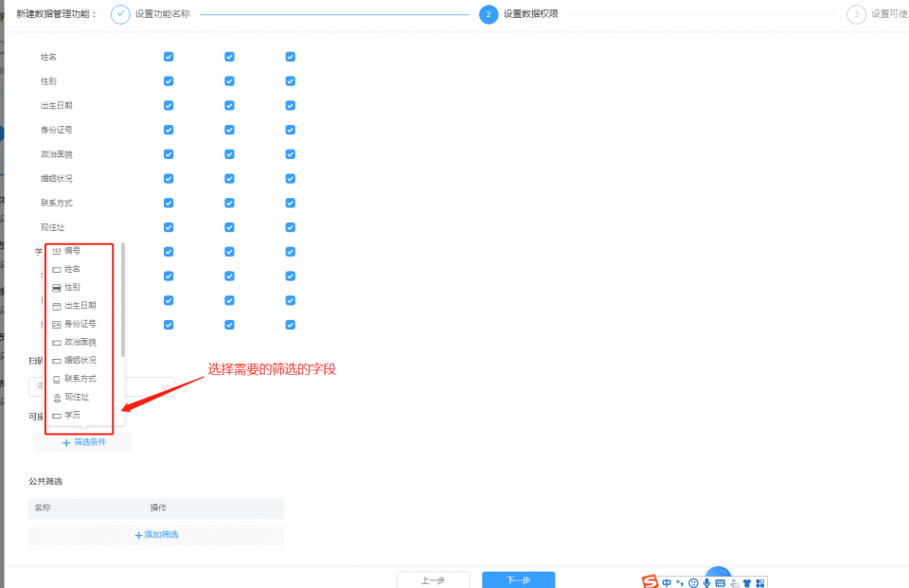Image resolution: width=909 pixels, height=588 pixels.
Task: Uncheck the first checkbox for 姓名
Action: (x=169, y=57)
